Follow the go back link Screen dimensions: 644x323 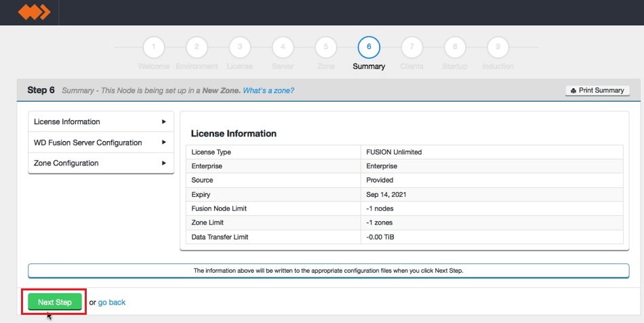112,303
